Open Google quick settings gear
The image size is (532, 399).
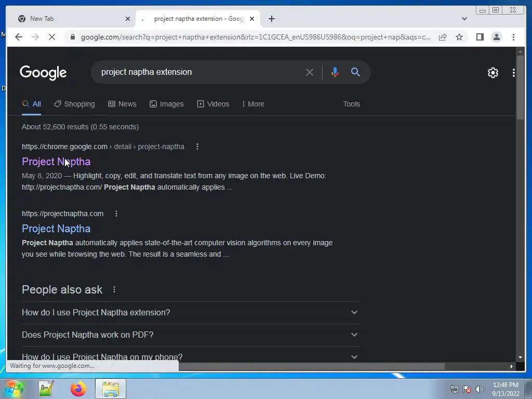[x=493, y=73]
